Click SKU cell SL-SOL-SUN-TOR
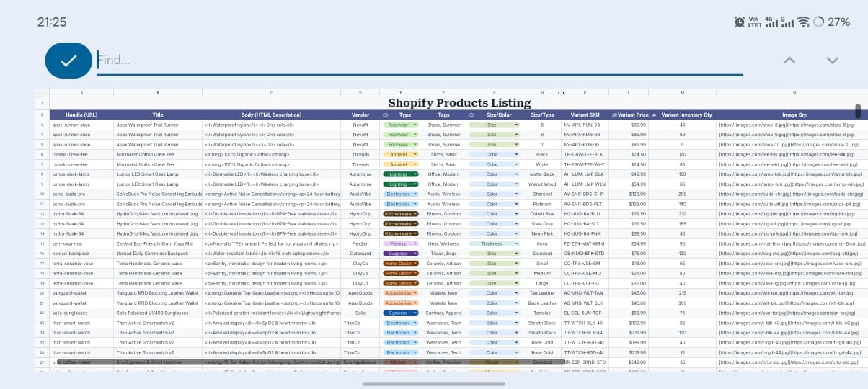The width and height of the screenshot is (868, 389). 585,313
